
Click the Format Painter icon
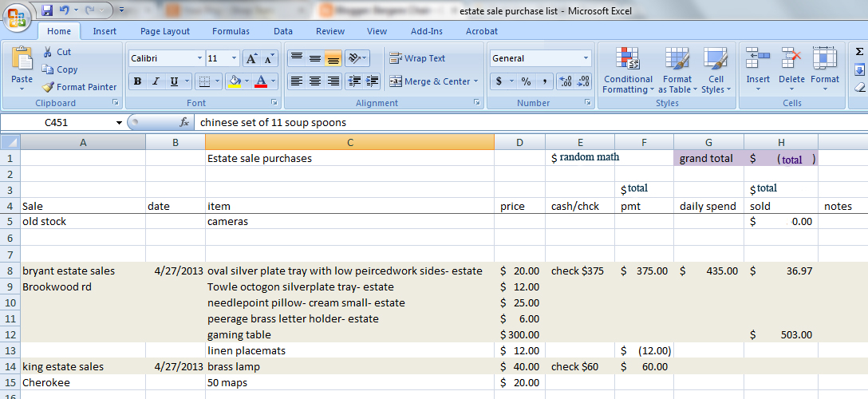pos(48,87)
